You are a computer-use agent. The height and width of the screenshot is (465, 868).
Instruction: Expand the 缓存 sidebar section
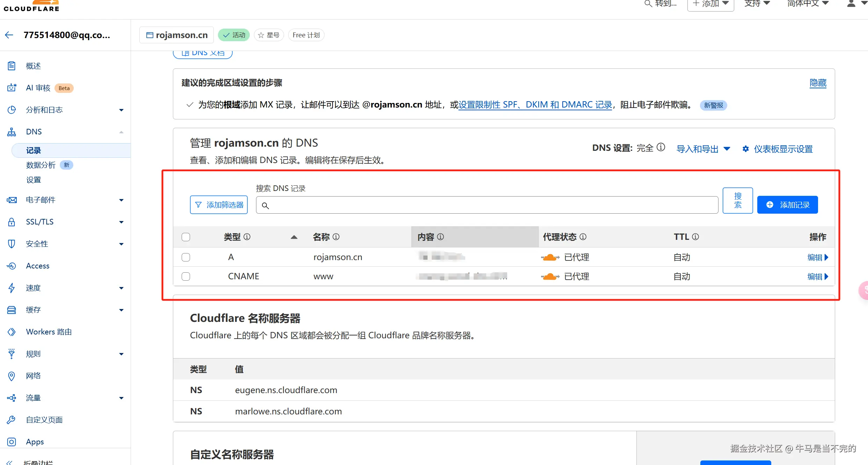pos(121,310)
